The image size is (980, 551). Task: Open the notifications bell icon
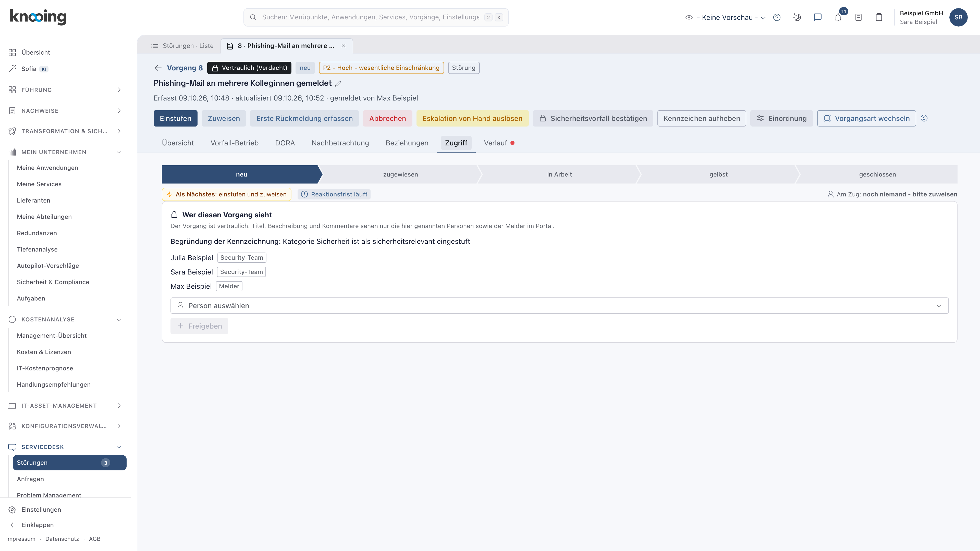pyautogui.click(x=838, y=18)
